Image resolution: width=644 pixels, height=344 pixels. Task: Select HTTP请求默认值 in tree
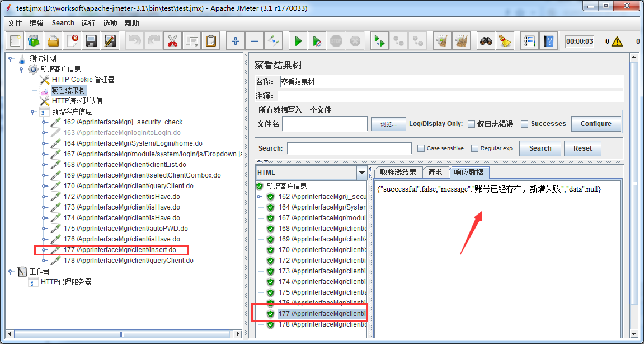tap(77, 101)
